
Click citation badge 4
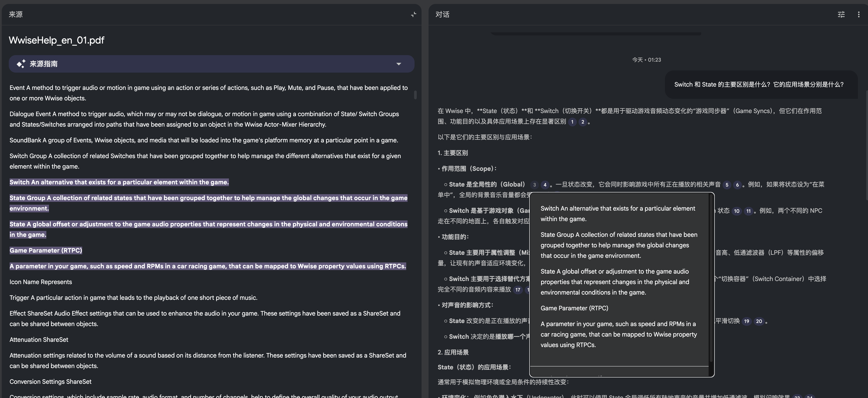coord(545,185)
